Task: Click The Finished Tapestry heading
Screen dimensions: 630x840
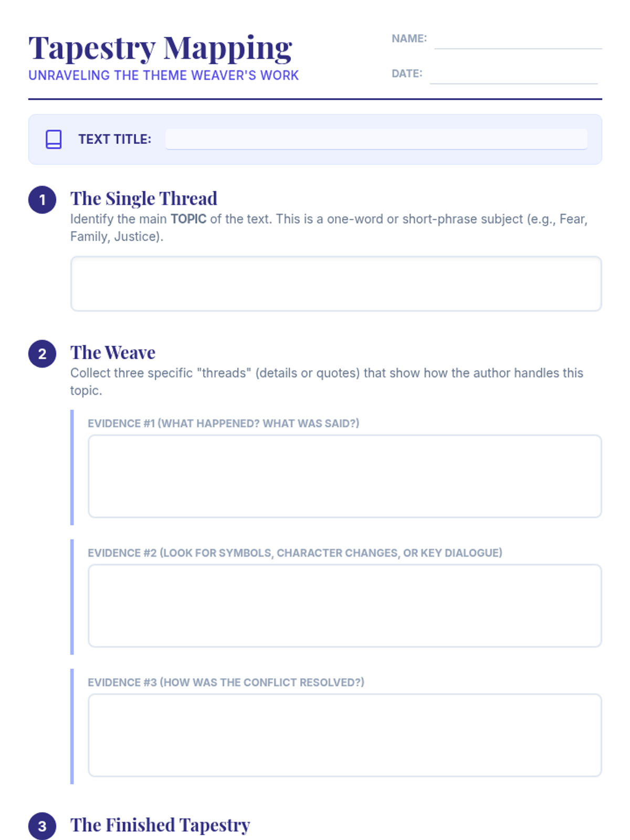Action: (160, 825)
